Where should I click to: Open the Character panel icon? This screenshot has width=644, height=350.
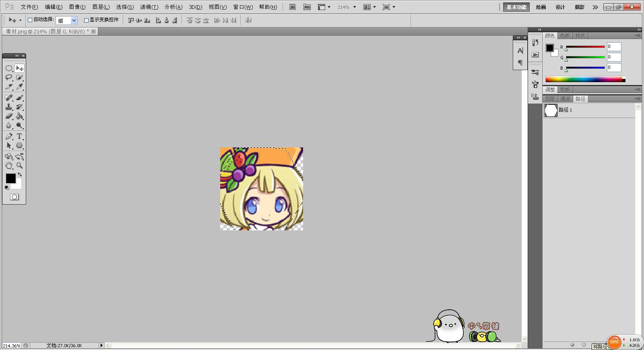pos(520,51)
